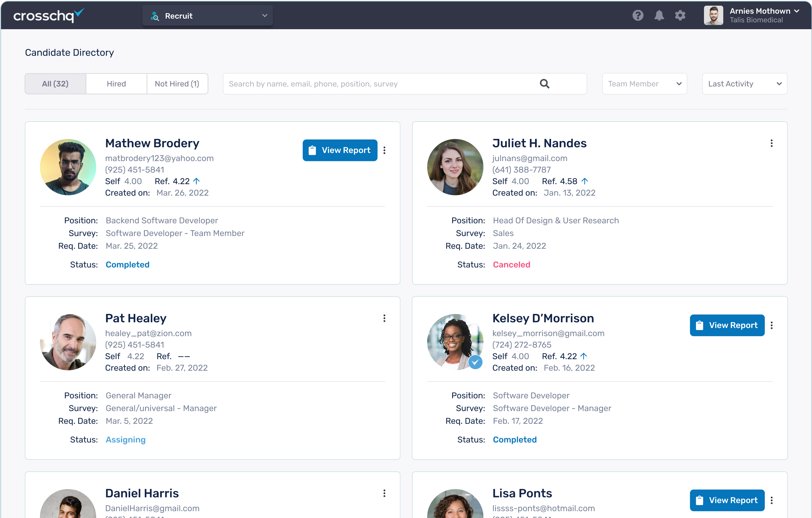Click the search magnifying glass icon
The height and width of the screenshot is (518, 812).
545,84
